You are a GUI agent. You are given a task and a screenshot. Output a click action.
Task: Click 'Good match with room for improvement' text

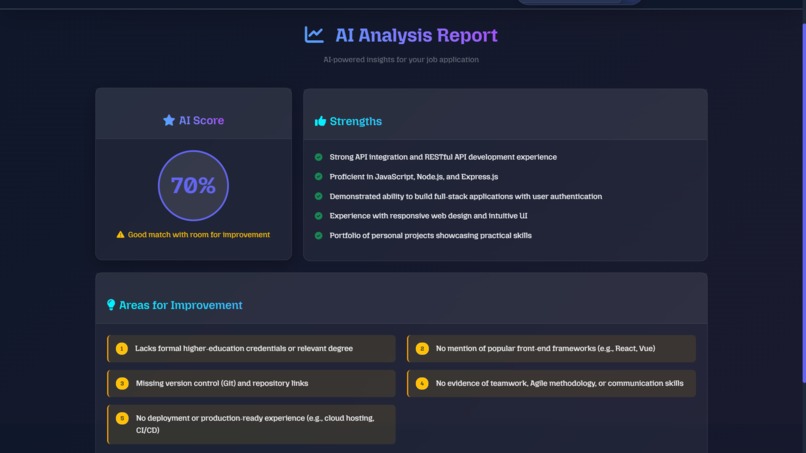tap(198, 234)
